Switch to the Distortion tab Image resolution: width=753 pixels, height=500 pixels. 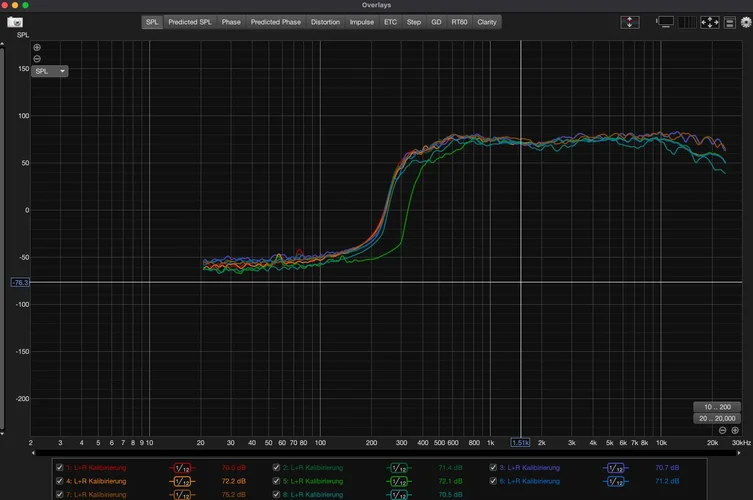tap(325, 21)
